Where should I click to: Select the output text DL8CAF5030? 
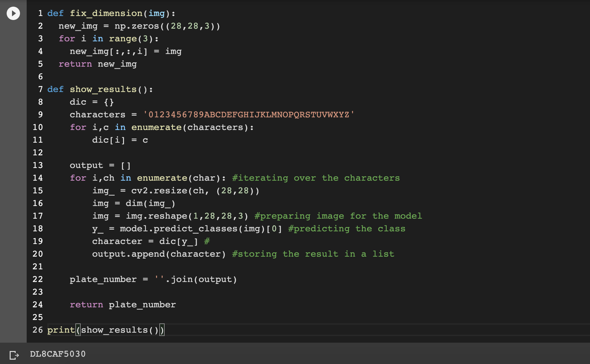click(x=58, y=354)
